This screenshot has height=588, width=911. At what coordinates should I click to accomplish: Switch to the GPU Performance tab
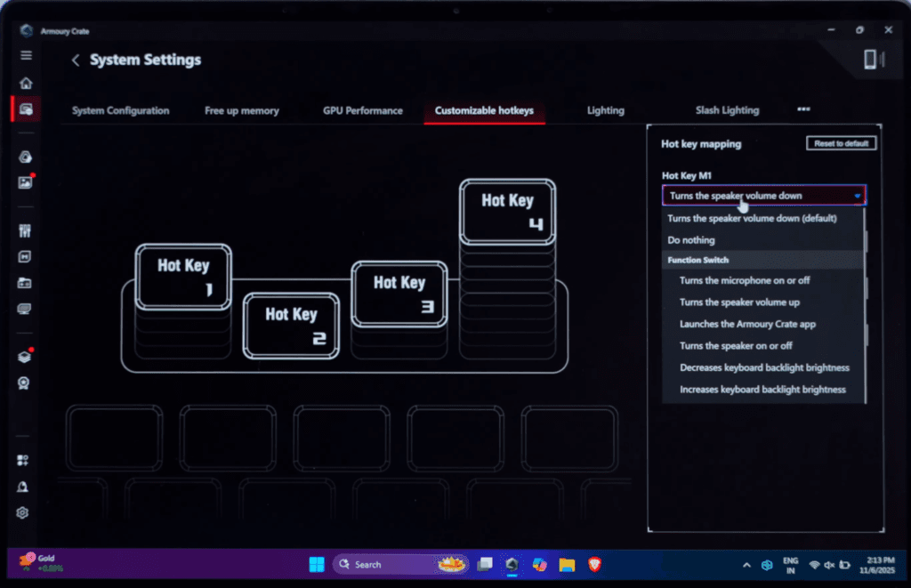362,110
